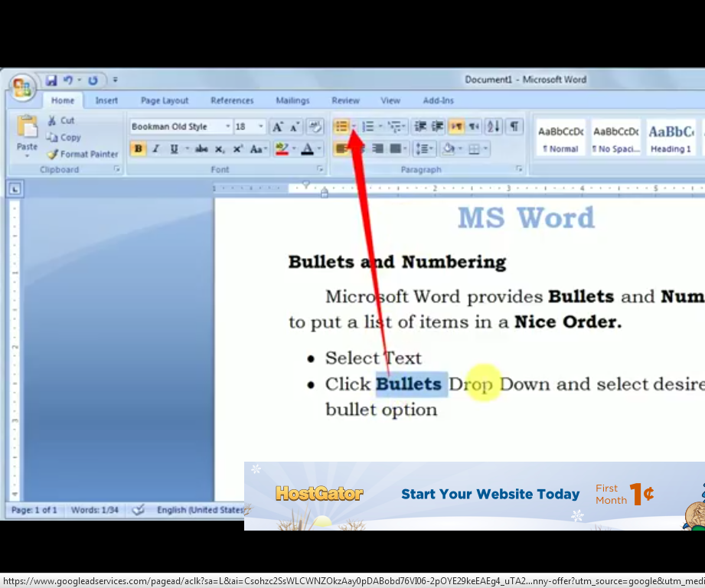Expand the underline style arrow

coord(186,149)
